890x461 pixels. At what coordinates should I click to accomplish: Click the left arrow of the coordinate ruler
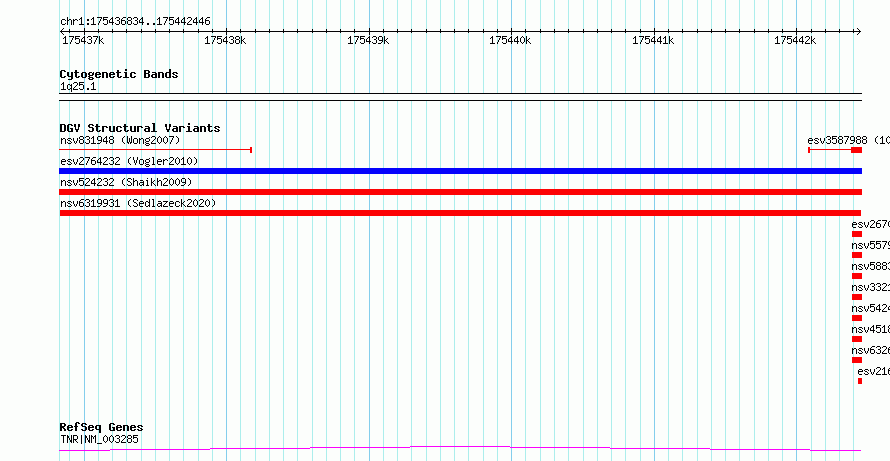tap(62, 31)
